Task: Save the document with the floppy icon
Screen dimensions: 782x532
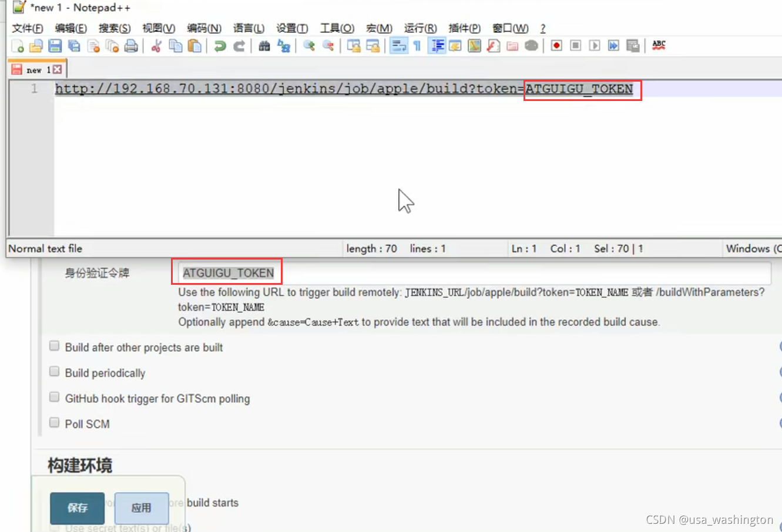Action: click(x=55, y=46)
